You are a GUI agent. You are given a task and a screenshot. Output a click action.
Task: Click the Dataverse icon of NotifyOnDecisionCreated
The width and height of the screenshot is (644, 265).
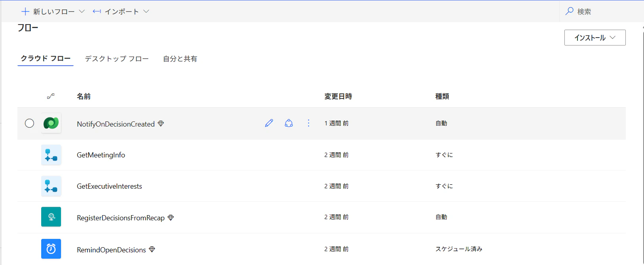(x=51, y=123)
